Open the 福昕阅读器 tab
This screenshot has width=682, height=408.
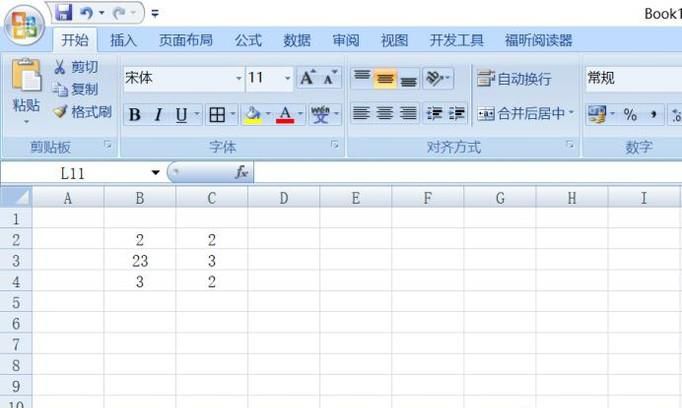click(x=538, y=40)
